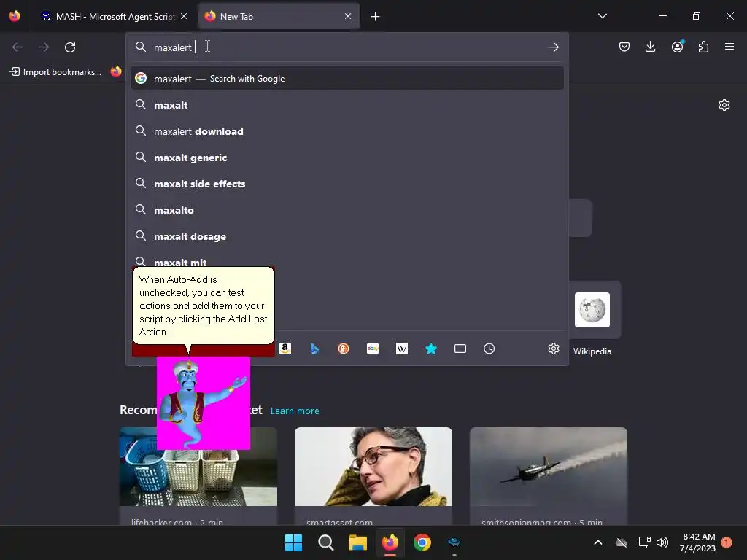Search with eBay one-off engine
Image resolution: width=747 pixels, height=560 pixels.
point(373,349)
